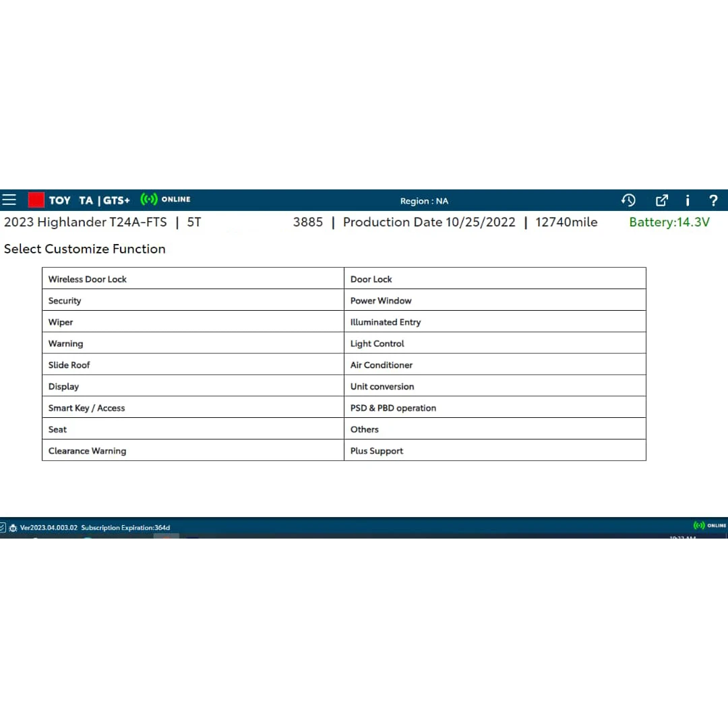
Task: Open Power Window customize settings
Action: [x=495, y=300]
